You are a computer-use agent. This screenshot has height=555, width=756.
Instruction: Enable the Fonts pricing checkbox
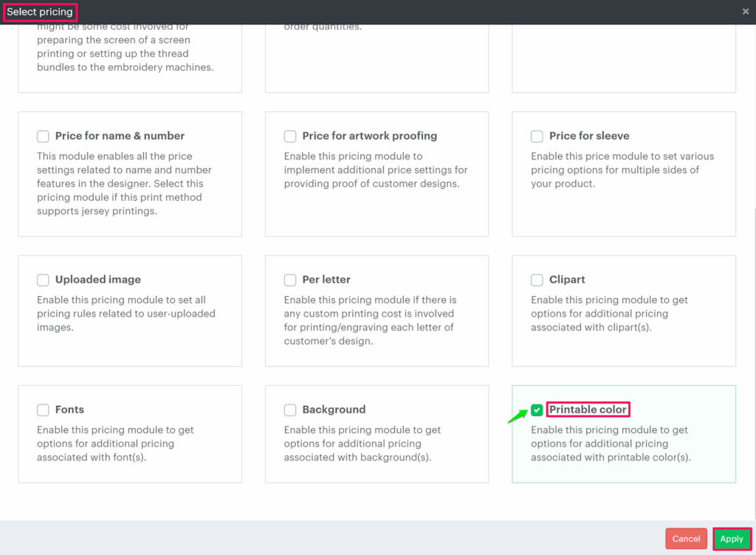[x=43, y=410]
